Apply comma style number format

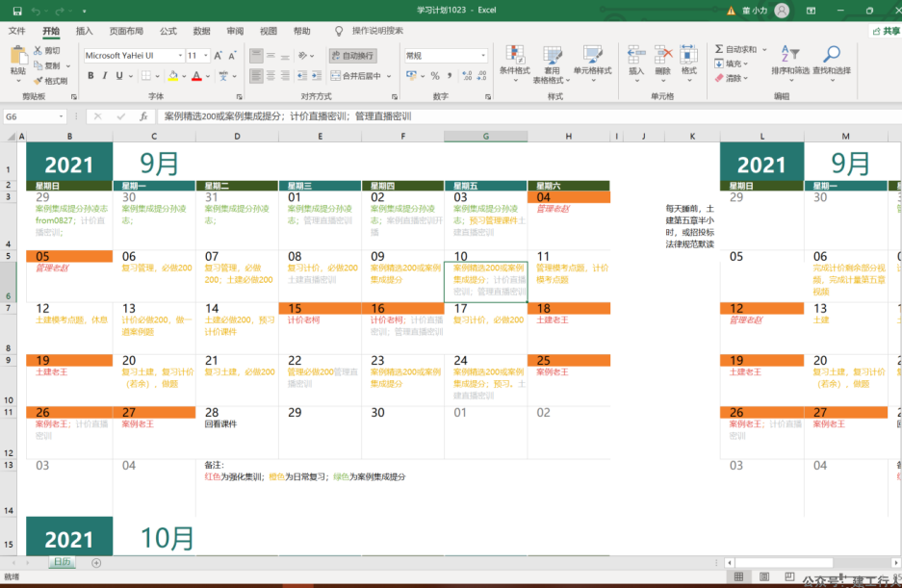[450, 76]
